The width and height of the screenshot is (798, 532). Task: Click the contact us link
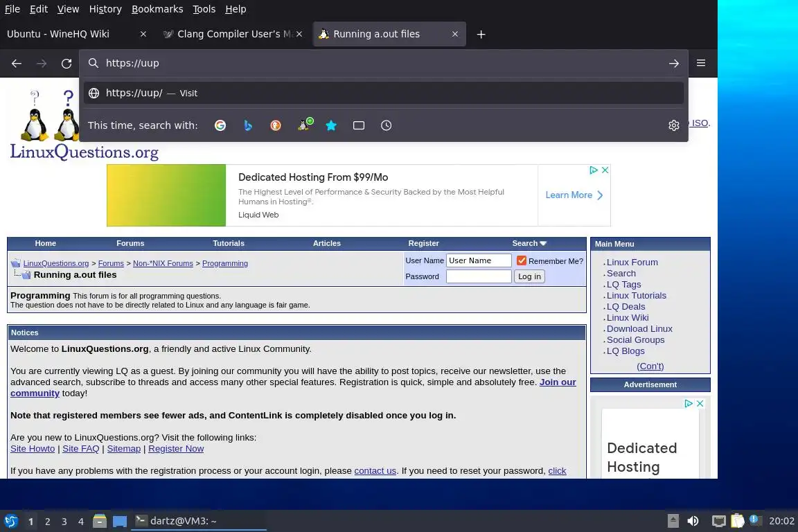tap(375, 471)
